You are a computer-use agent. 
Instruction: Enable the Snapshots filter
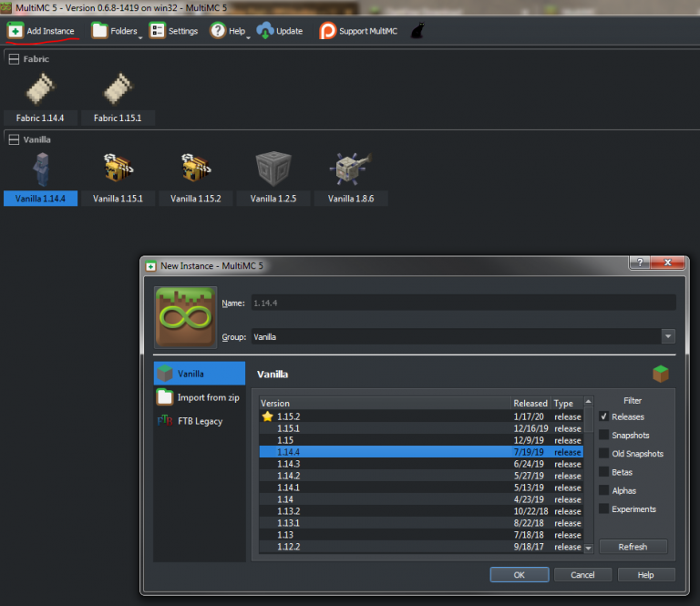tap(604, 435)
